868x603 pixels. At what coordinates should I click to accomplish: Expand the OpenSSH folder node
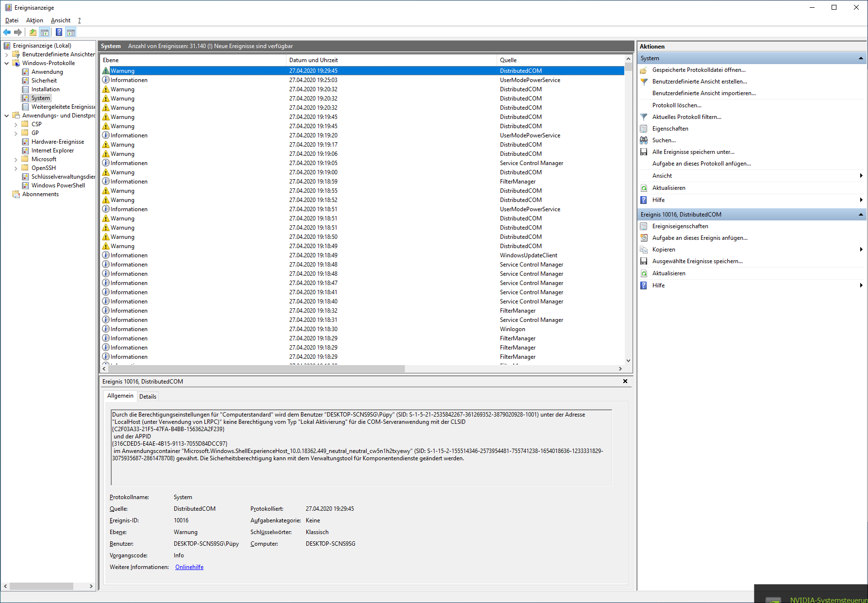[16, 168]
